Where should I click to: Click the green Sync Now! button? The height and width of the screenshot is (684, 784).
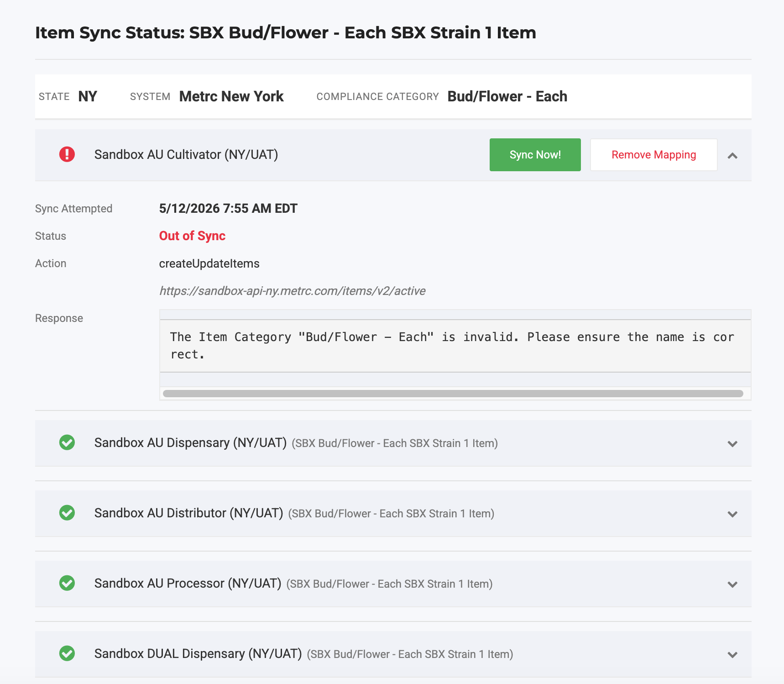[535, 155]
